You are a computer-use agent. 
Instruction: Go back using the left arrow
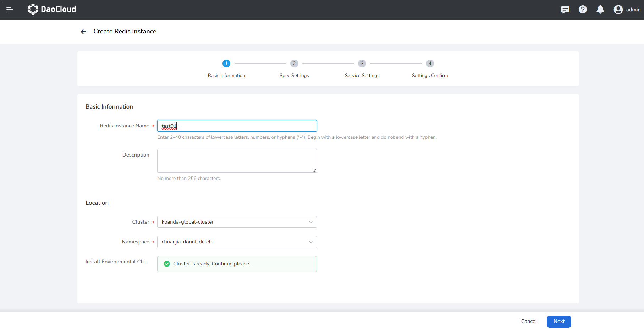click(83, 32)
